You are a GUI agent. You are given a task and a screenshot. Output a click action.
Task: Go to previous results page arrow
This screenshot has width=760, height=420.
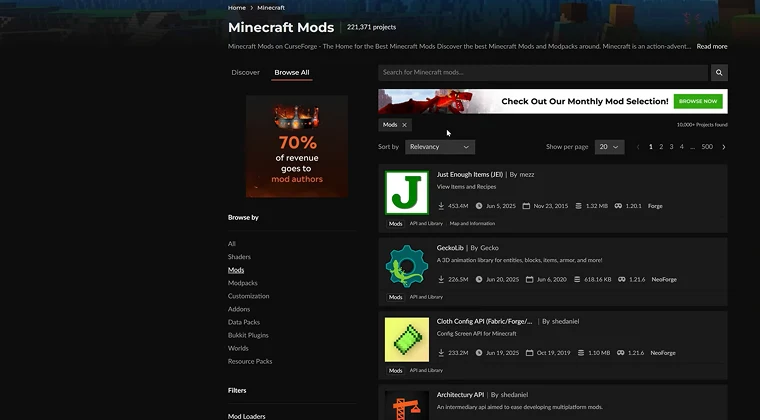click(638, 147)
